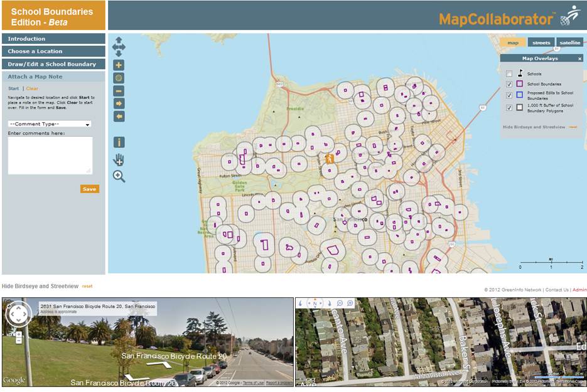Zoom out in the birdseye view

(x=340, y=304)
